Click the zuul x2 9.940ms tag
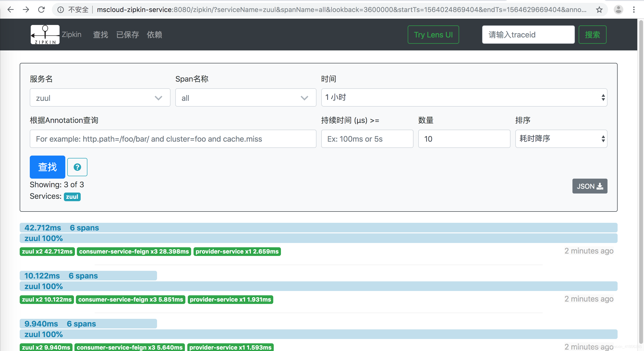Image resolution: width=644 pixels, height=351 pixels. click(46, 347)
